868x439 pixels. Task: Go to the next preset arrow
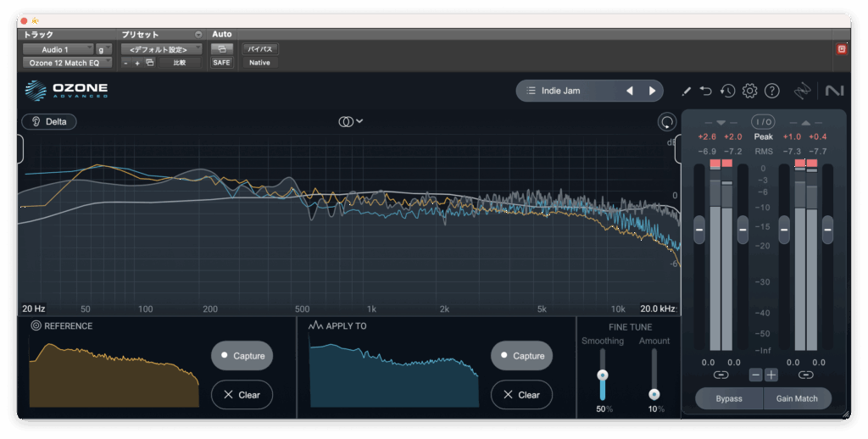pos(652,91)
